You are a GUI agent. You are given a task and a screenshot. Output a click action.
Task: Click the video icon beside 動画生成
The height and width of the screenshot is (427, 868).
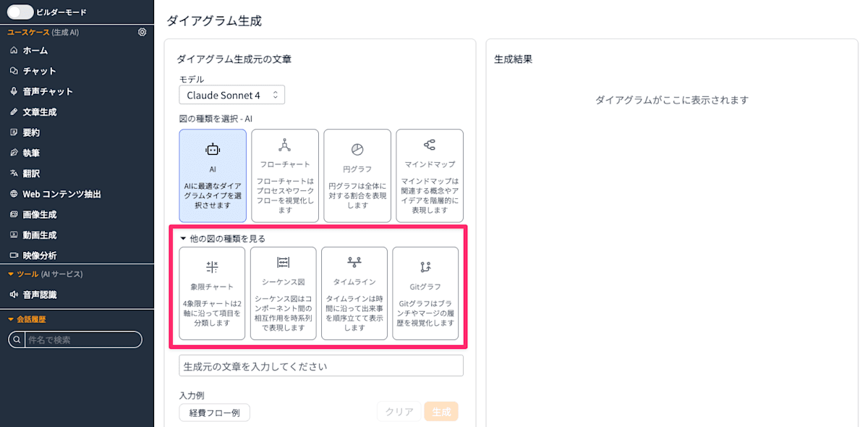14,235
